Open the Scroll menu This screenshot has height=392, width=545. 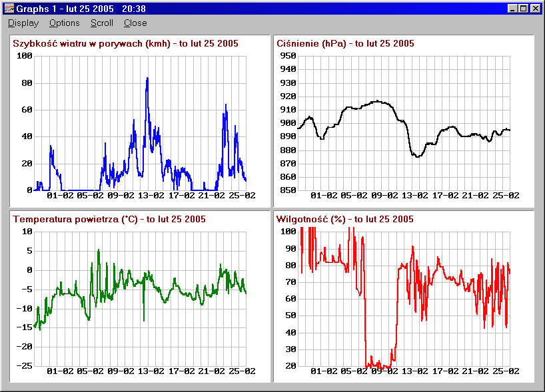(x=101, y=23)
